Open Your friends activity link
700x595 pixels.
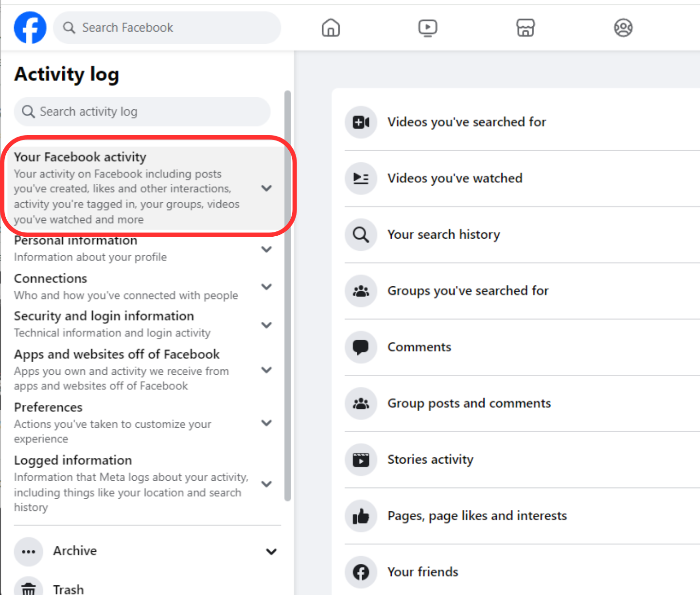(x=422, y=572)
